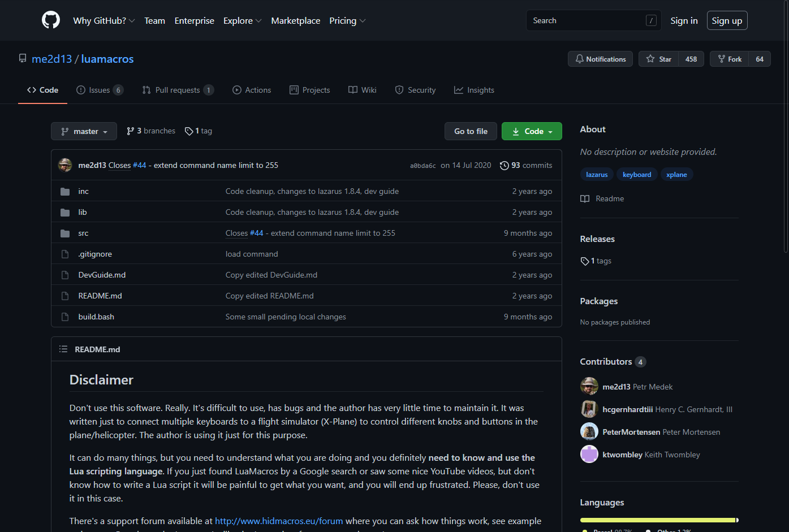Click the .gitignore file icon
This screenshot has width=789, height=532.
click(x=65, y=254)
